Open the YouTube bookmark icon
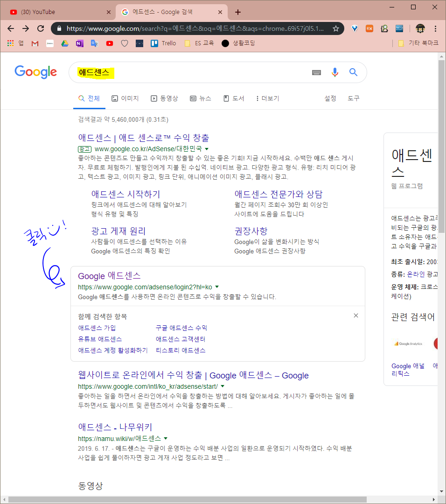Image resolution: width=446 pixels, height=504 pixels. click(x=110, y=43)
